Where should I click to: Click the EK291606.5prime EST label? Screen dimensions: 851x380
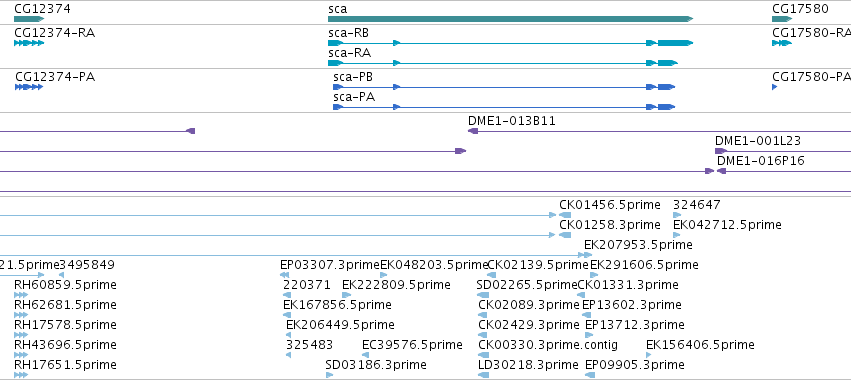coord(644,265)
